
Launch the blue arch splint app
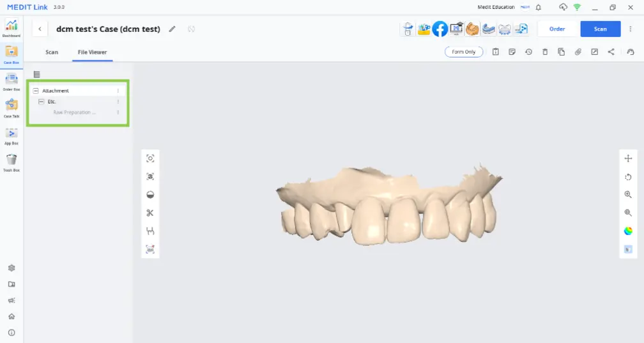(488, 29)
